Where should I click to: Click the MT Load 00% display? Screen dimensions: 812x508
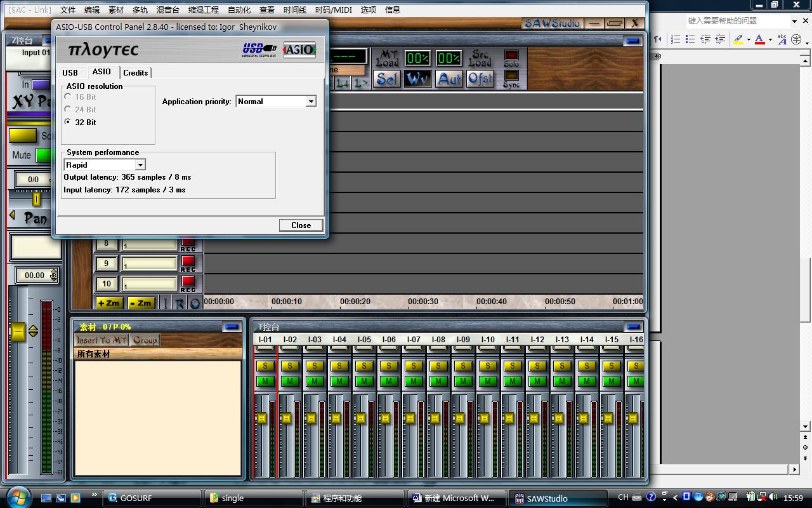coord(418,58)
